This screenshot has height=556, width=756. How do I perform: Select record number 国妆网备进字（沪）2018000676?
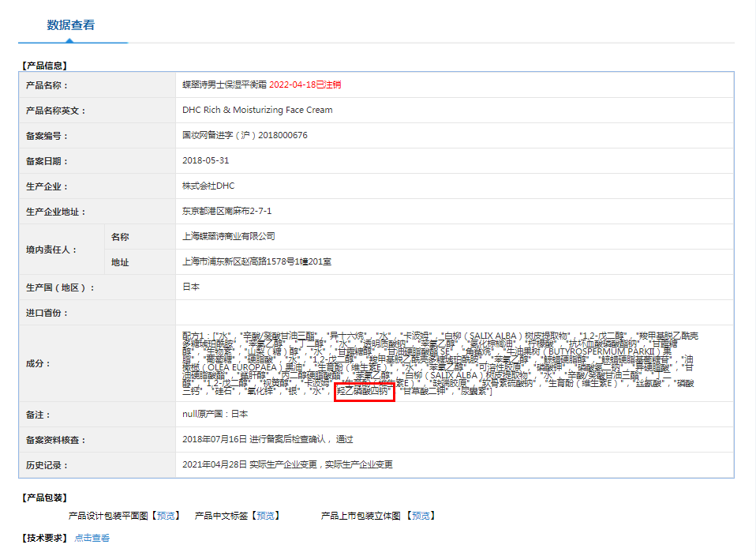click(245, 136)
